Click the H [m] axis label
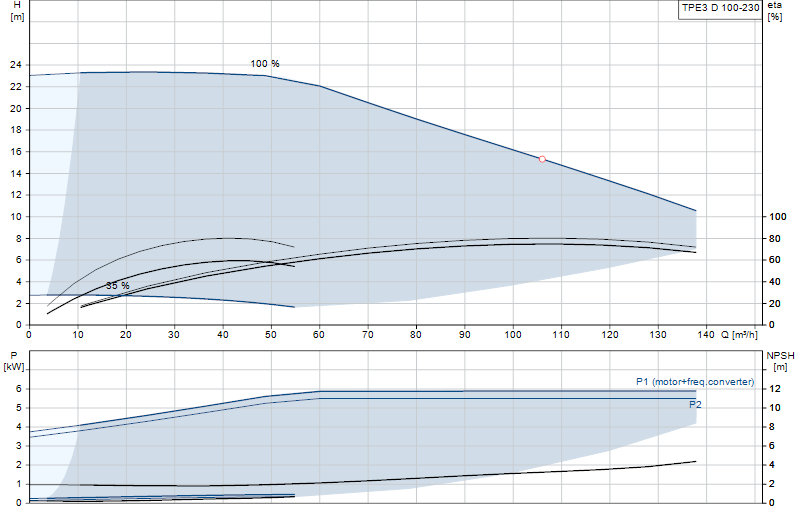This screenshot has width=800, height=520. point(17,11)
